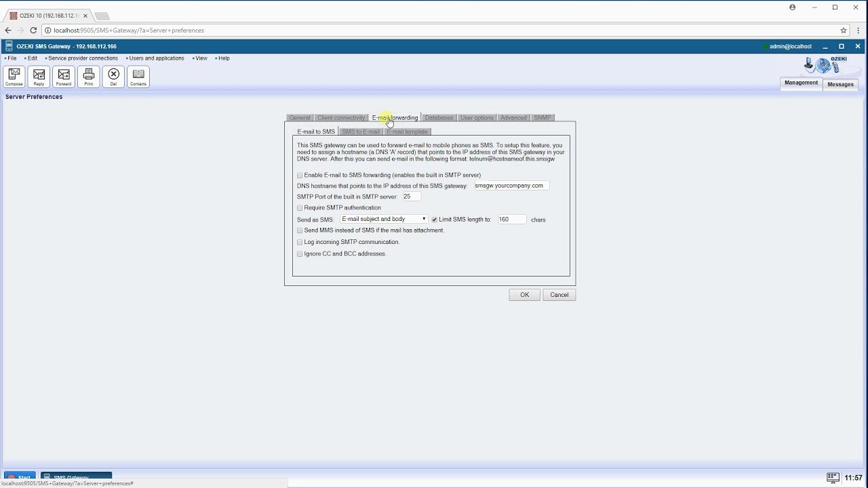Click the on-screen keyboard tray icon
Screen dimensions: 868x488
coord(833,478)
